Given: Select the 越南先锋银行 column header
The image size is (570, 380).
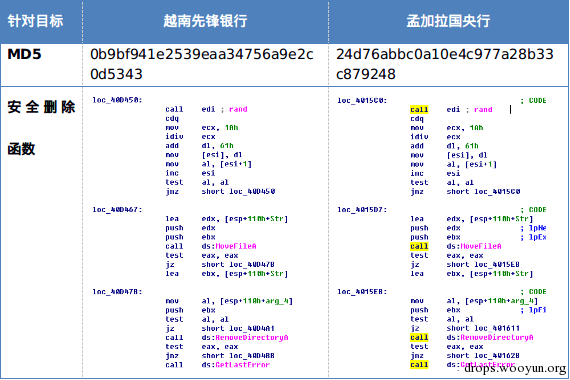Looking at the screenshot, I should 205,21.
